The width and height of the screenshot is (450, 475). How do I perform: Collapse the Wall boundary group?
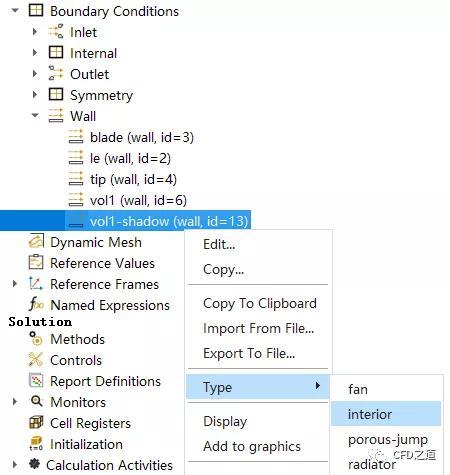click(x=35, y=116)
